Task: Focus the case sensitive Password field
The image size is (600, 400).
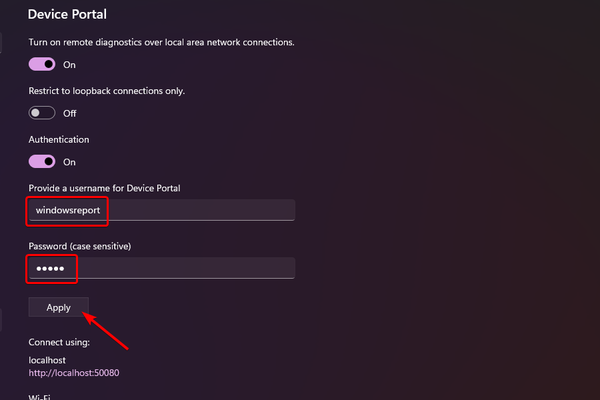Action: pyautogui.click(x=160, y=268)
